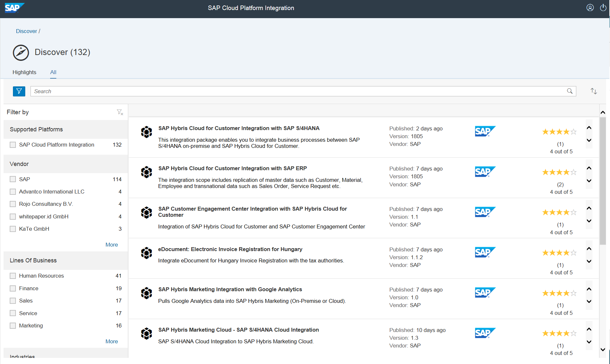Select the All tab
This screenshot has width=610, height=364.
click(53, 72)
